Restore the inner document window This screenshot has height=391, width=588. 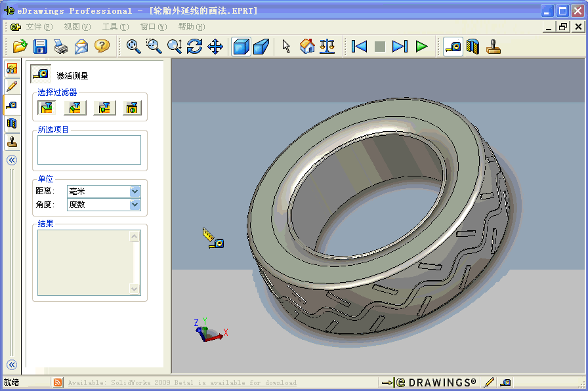coord(563,27)
